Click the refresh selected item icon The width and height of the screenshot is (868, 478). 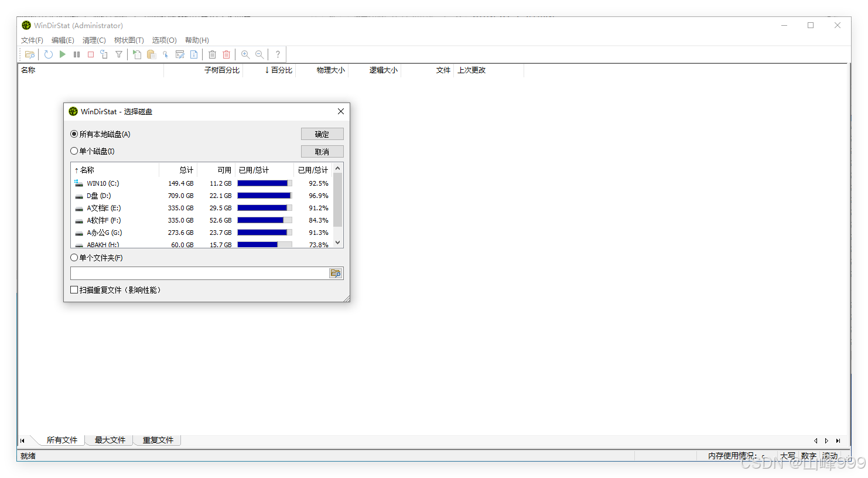(104, 54)
